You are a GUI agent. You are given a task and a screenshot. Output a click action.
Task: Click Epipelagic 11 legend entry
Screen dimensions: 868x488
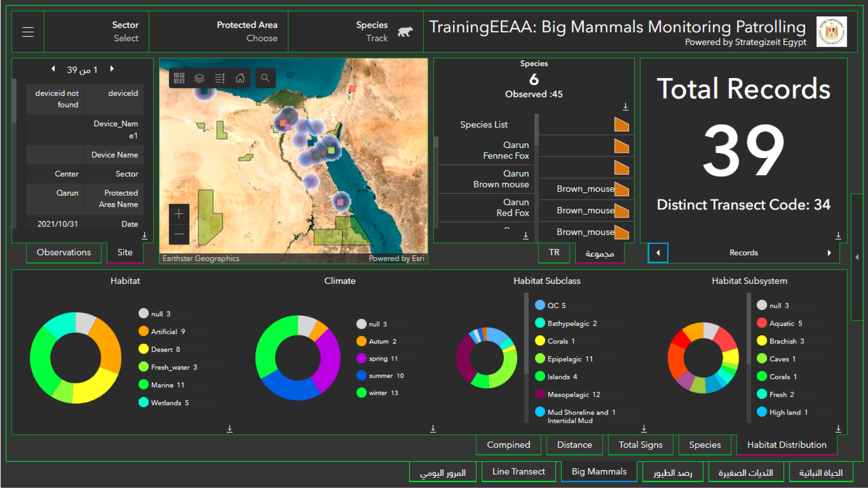point(564,359)
